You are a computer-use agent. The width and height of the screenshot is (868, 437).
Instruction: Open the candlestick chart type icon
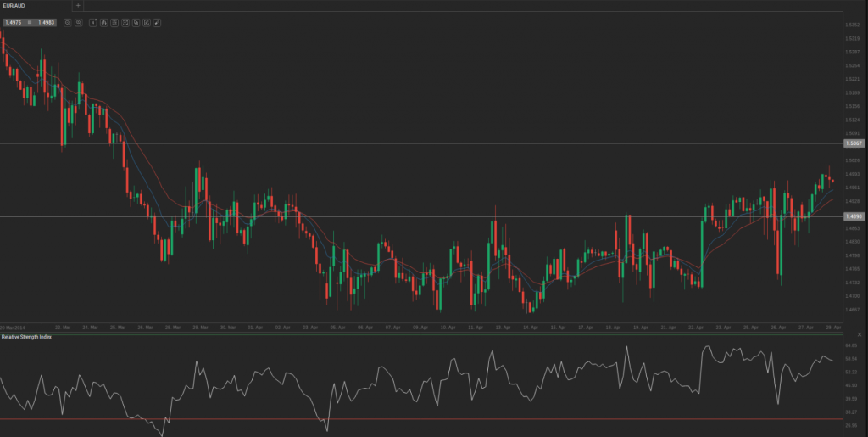coord(103,22)
